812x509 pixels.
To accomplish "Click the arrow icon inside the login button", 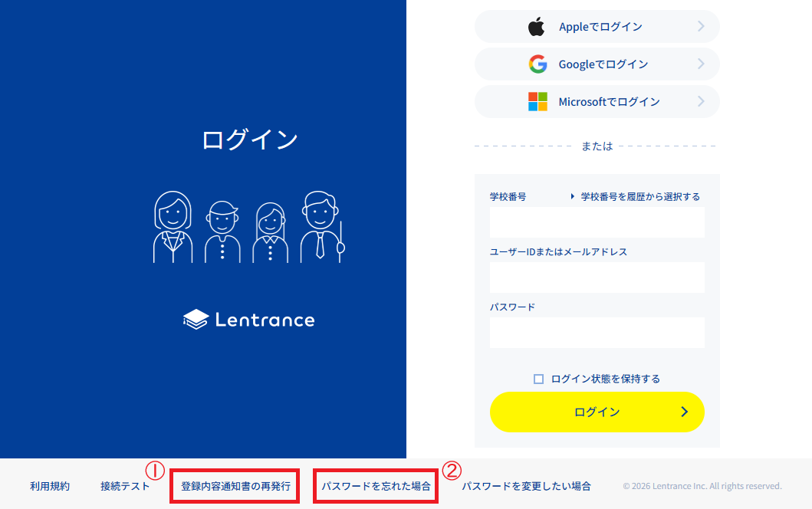I will tap(685, 412).
